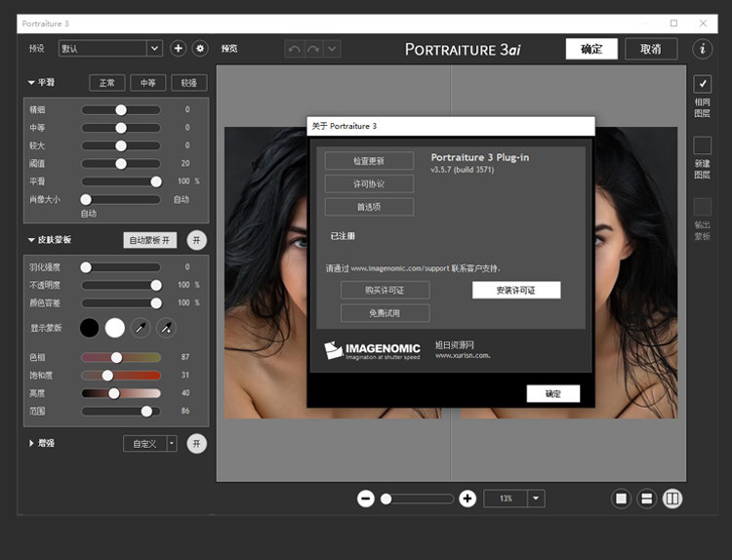The image size is (732, 560).
Task: Click the Imagenomic logo
Action: 372,351
